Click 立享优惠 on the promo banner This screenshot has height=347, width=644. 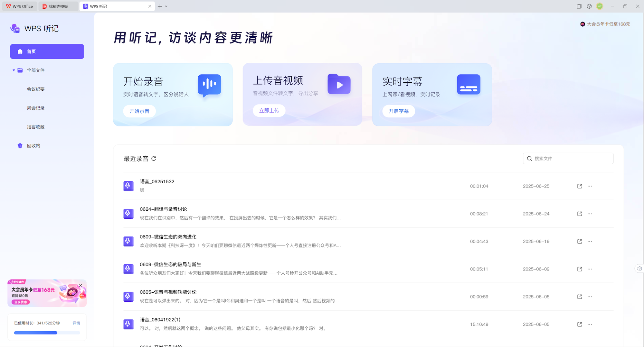pyautogui.click(x=21, y=302)
